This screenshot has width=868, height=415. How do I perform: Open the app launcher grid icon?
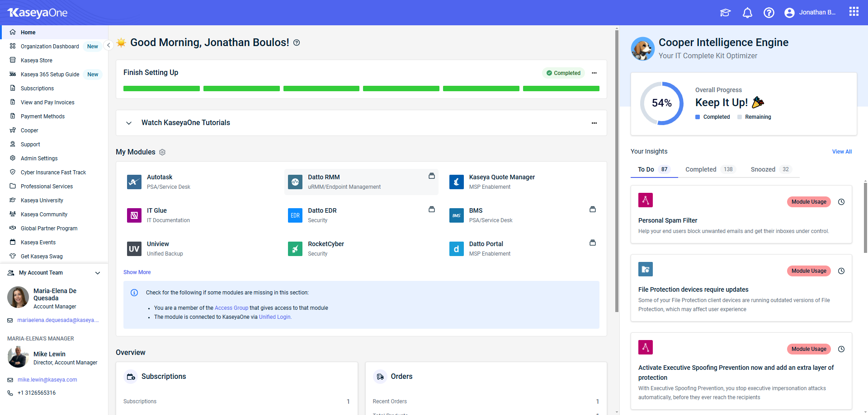pos(854,12)
